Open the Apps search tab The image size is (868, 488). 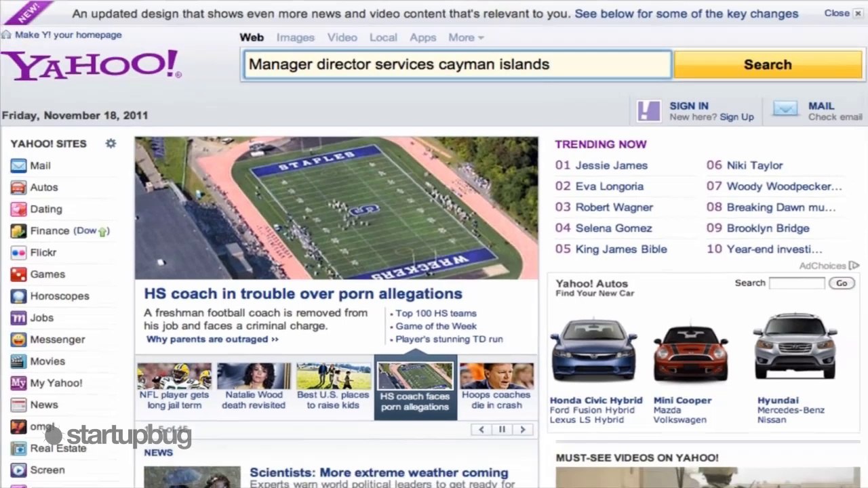click(x=423, y=37)
